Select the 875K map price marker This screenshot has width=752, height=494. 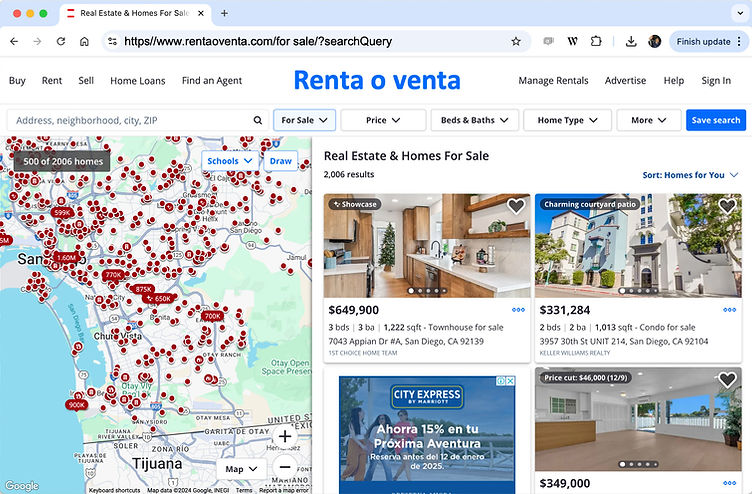[143, 289]
